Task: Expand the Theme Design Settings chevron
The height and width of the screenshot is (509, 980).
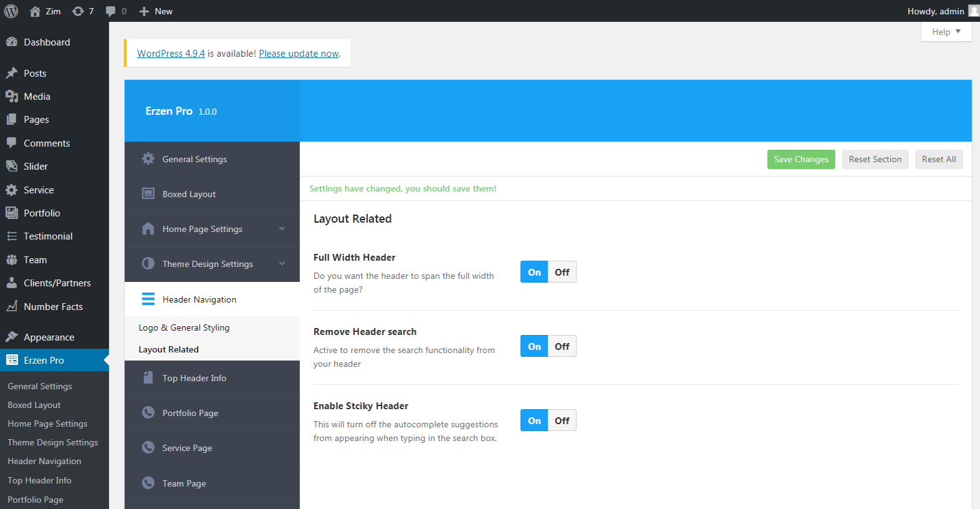Action: (x=282, y=264)
